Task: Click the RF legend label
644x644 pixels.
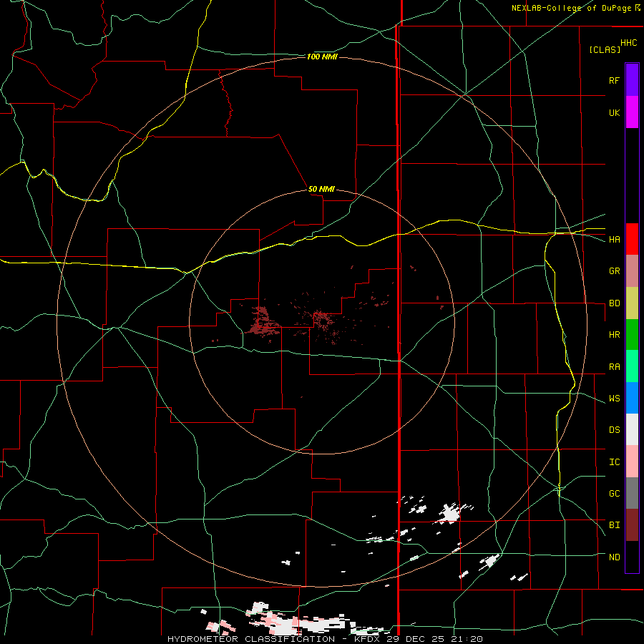Action: (x=614, y=80)
